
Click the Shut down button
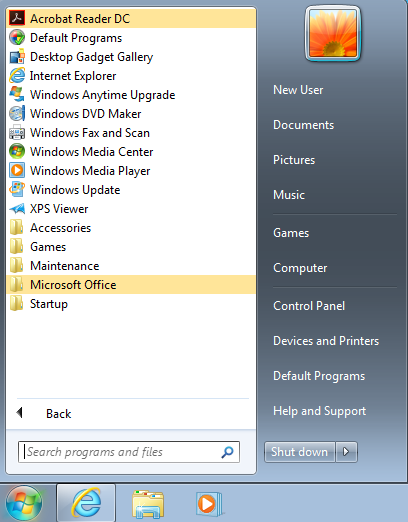[x=299, y=452]
